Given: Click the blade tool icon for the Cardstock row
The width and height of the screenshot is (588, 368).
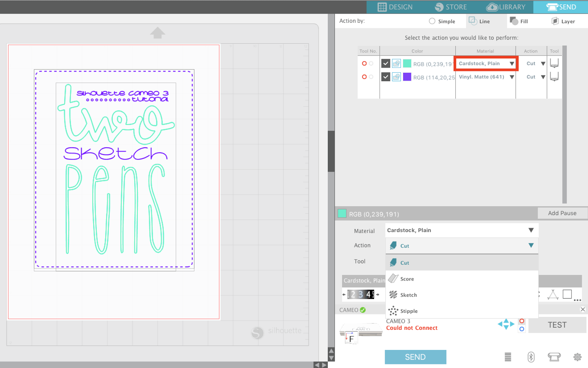Looking at the screenshot, I should pyautogui.click(x=554, y=63).
